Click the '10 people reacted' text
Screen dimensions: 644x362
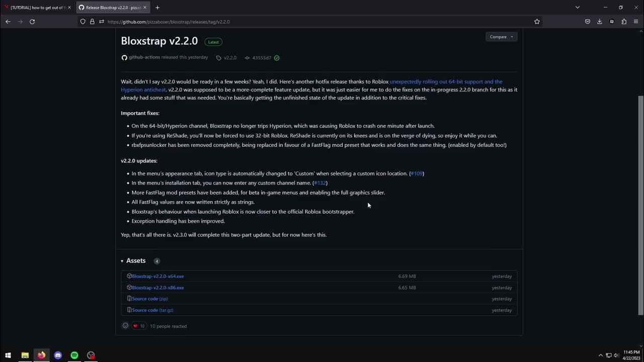pos(168,326)
